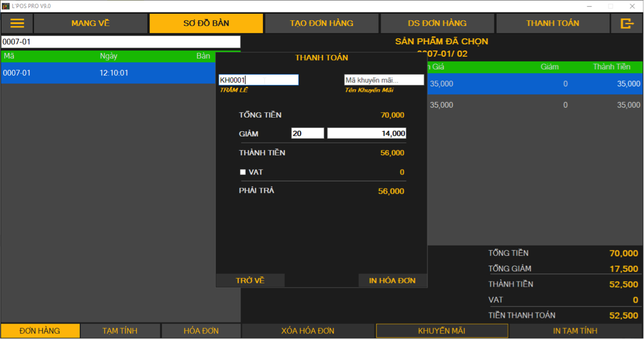644x339 pixels.
Task: Click the KHUYẾN MÃI button
Action: pyautogui.click(x=442, y=331)
